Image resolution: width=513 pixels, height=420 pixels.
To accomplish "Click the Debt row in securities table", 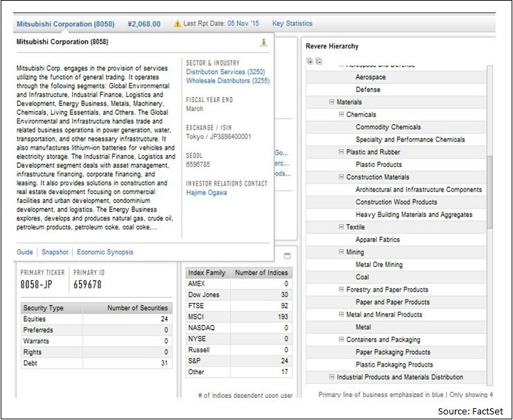I will tap(96, 363).
